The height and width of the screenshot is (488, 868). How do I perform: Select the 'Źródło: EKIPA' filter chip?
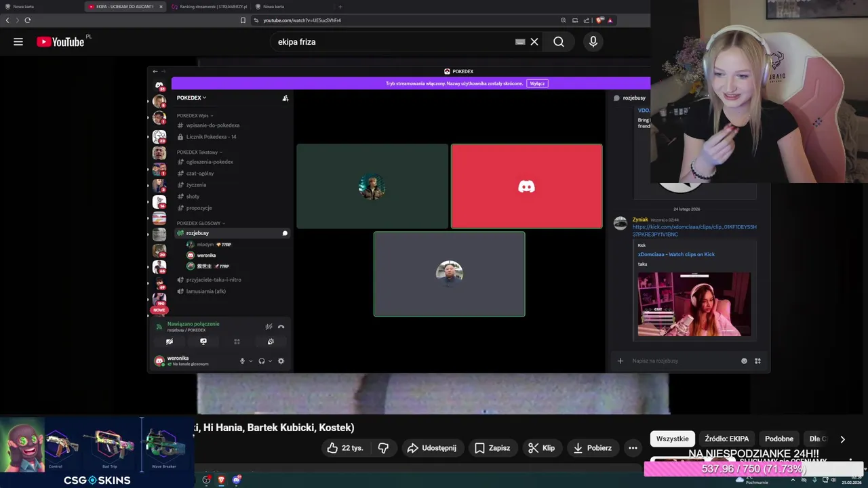pos(727,439)
